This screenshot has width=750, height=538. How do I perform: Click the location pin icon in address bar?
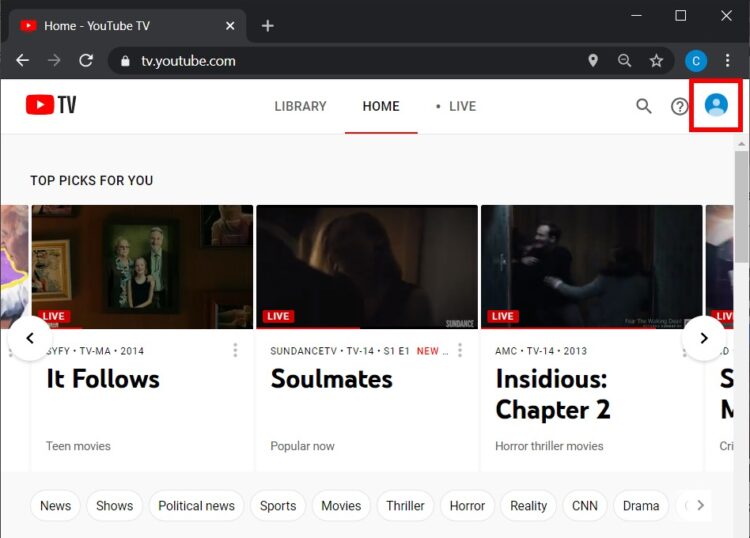[593, 61]
